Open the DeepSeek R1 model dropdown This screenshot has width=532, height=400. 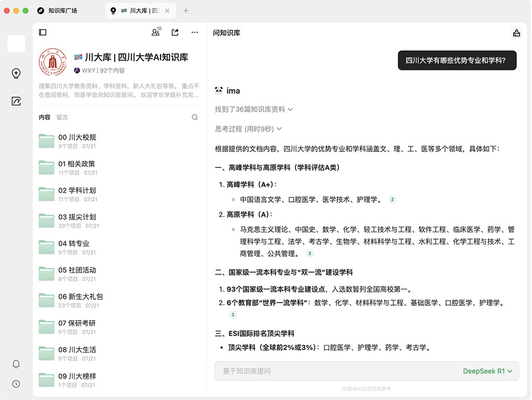pos(487,371)
